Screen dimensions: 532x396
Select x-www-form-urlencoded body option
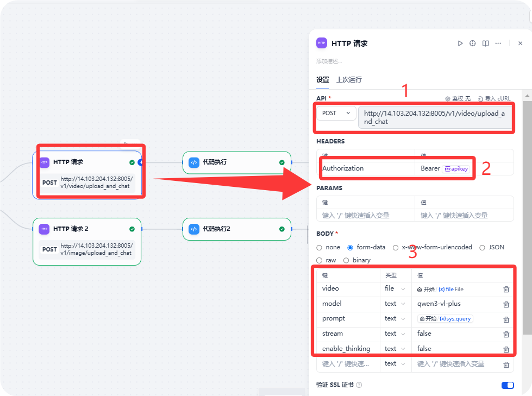click(395, 248)
